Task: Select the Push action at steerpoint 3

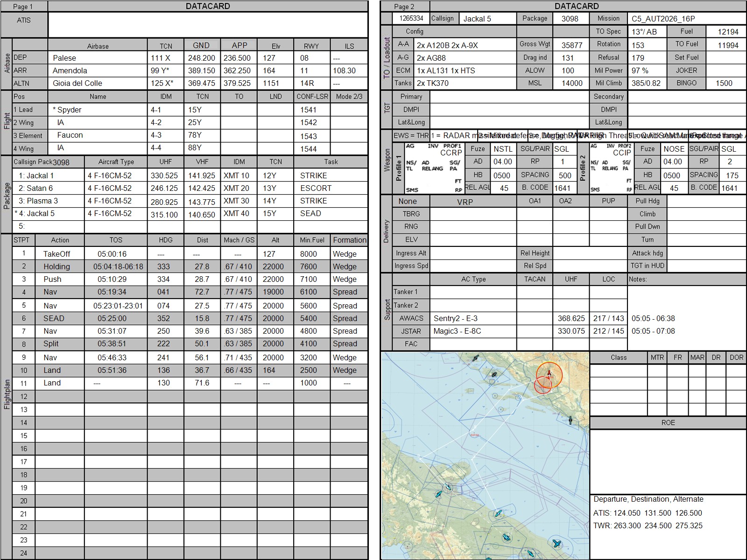Action: pyautogui.click(x=60, y=279)
